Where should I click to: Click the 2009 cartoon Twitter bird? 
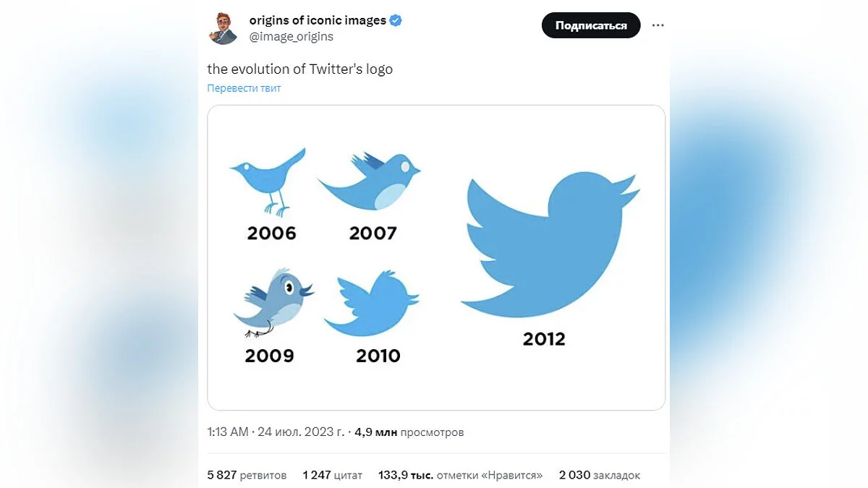coord(273,302)
